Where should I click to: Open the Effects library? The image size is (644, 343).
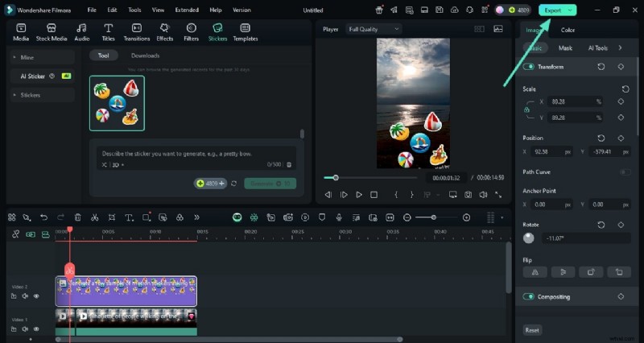tap(164, 31)
